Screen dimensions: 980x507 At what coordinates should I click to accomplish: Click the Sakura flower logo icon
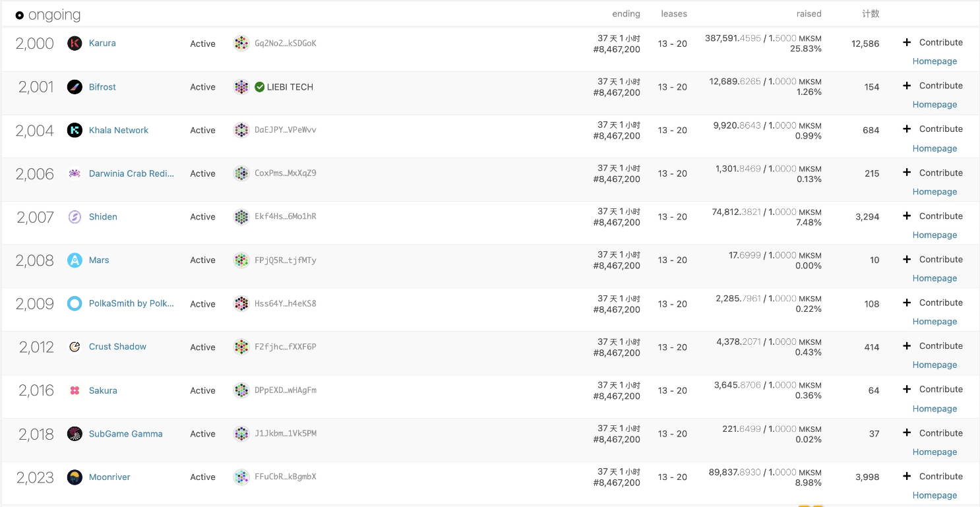[x=75, y=390]
